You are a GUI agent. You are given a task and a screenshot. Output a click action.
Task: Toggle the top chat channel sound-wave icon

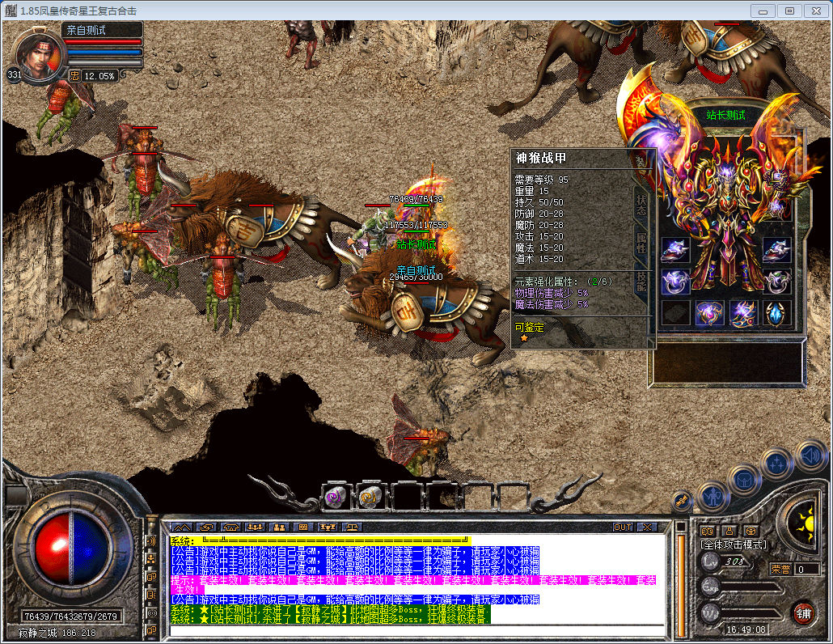pyautogui.click(x=151, y=541)
